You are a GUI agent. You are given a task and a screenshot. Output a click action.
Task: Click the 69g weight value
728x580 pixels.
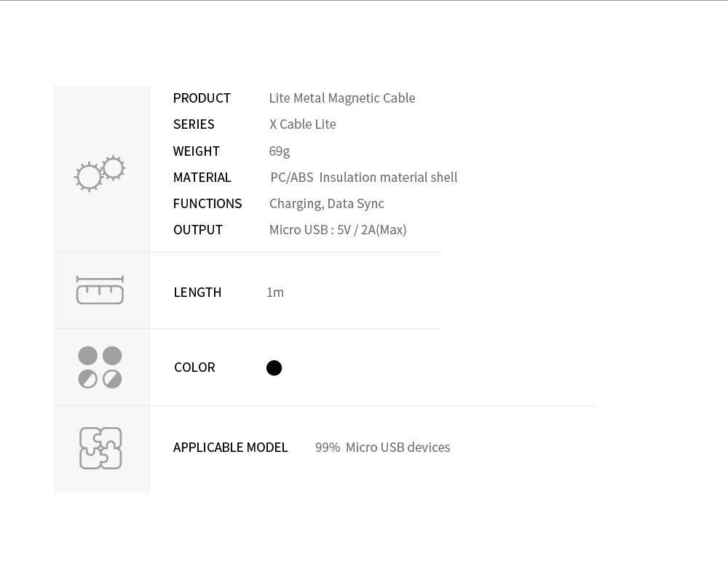click(279, 151)
